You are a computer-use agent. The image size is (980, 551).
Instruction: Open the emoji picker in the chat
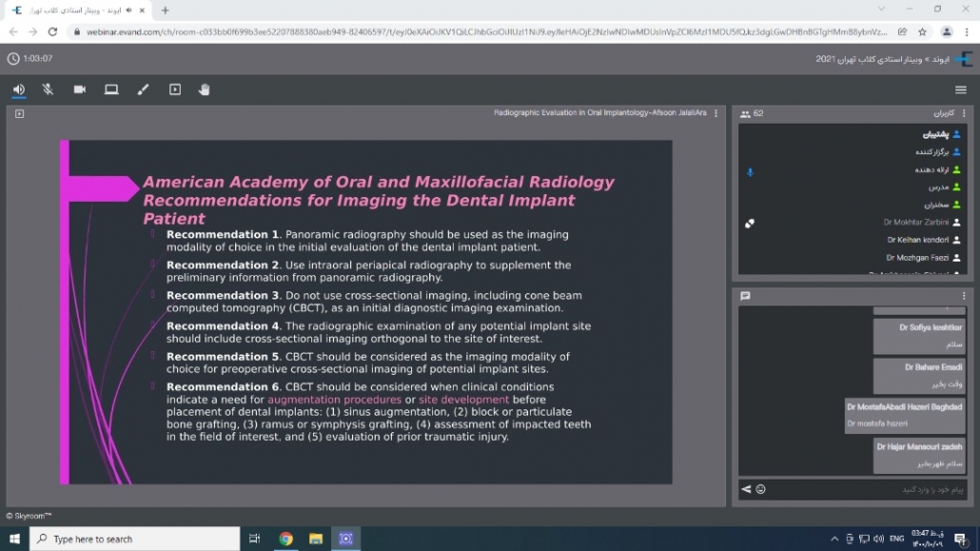click(760, 489)
